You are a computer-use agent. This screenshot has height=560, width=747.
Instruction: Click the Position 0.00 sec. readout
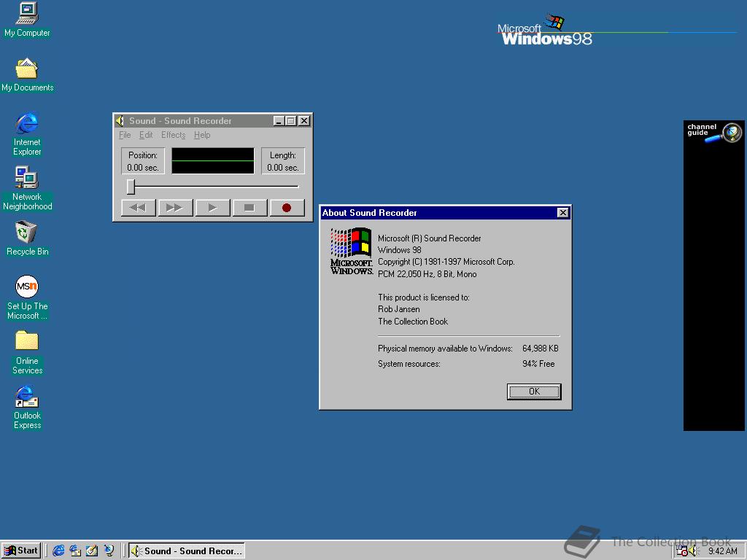click(143, 161)
